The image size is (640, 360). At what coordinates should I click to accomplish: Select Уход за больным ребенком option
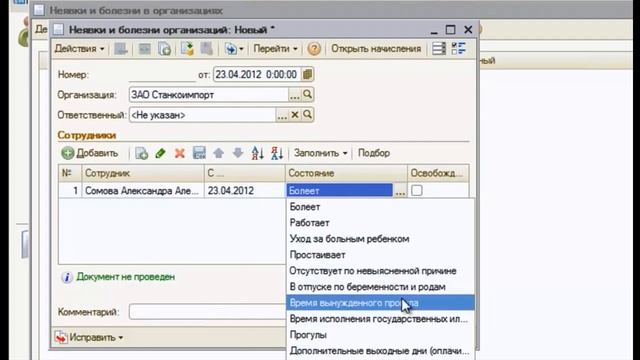click(x=380, y=239)
